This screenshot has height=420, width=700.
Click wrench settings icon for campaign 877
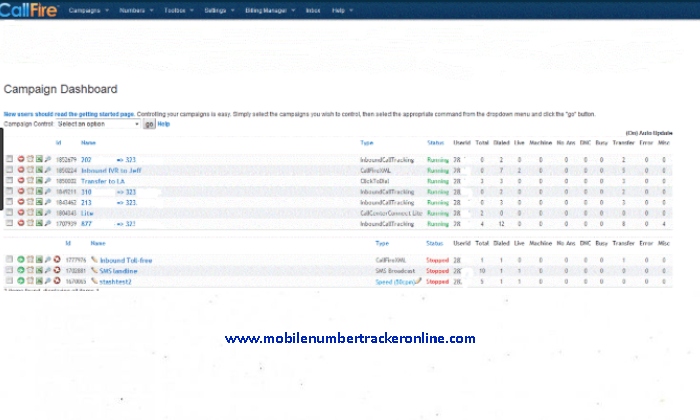pyautogui.click(x=47, y=224)
